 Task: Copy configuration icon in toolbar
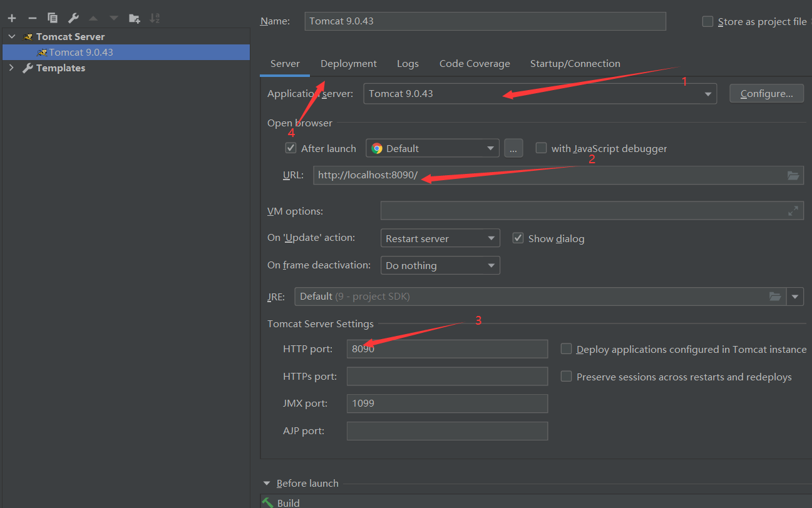click(x=53, y=18)
